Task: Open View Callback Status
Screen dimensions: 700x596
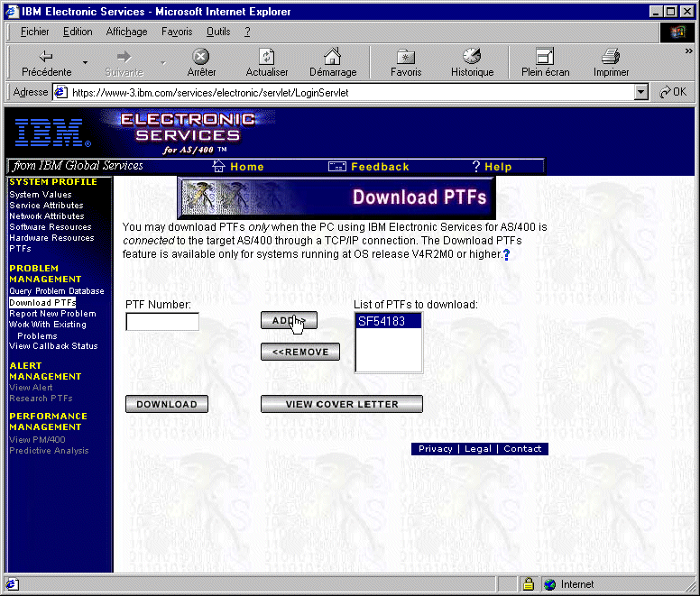Action: 53,345
